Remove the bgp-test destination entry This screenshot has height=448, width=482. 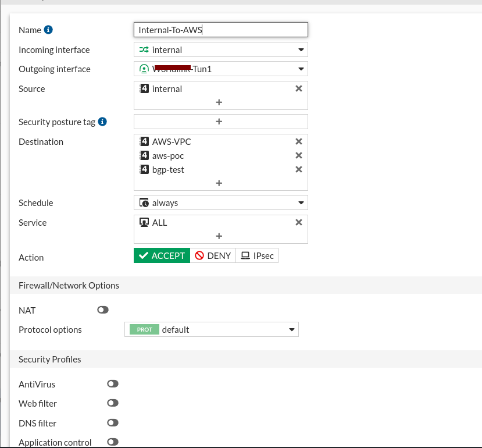click(298, 169)
